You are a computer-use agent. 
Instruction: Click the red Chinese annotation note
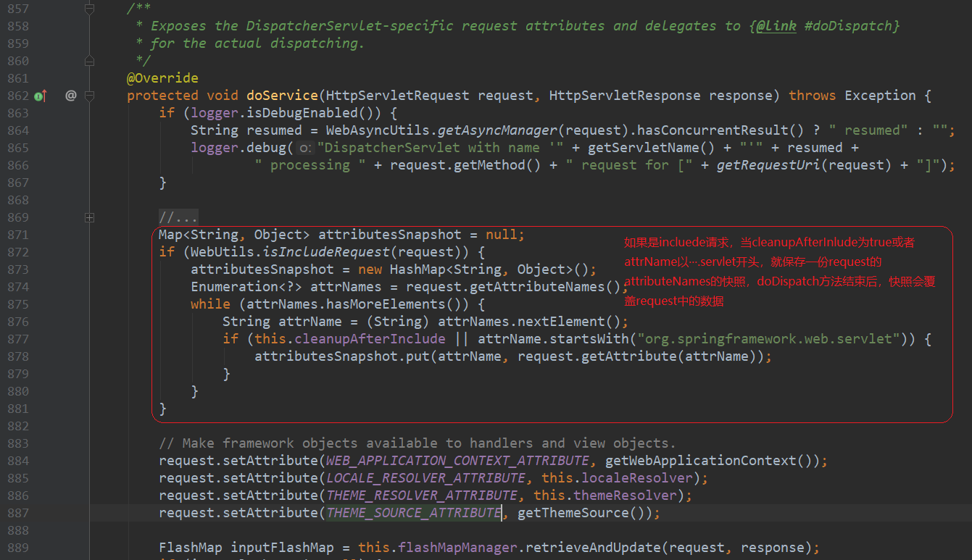(x=779, y=272)
